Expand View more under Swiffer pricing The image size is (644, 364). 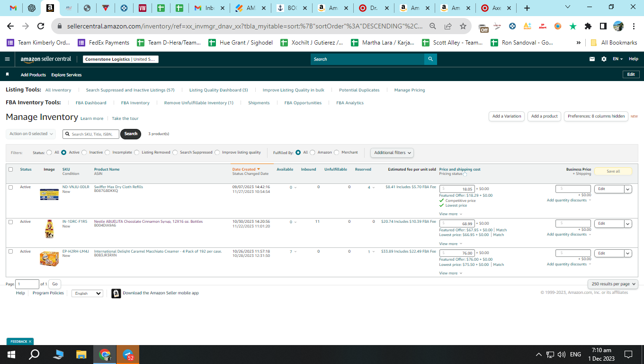pos(451,214)
